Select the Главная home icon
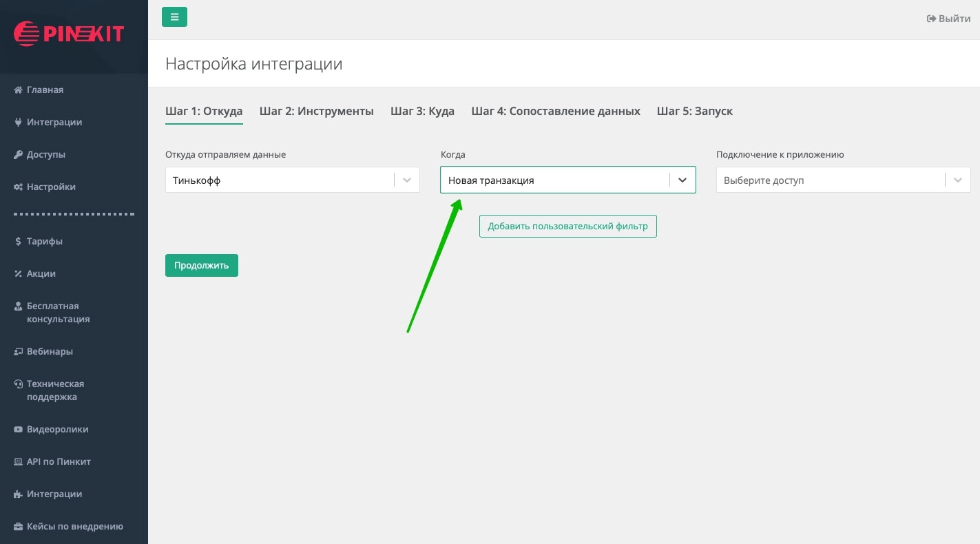 17,90
